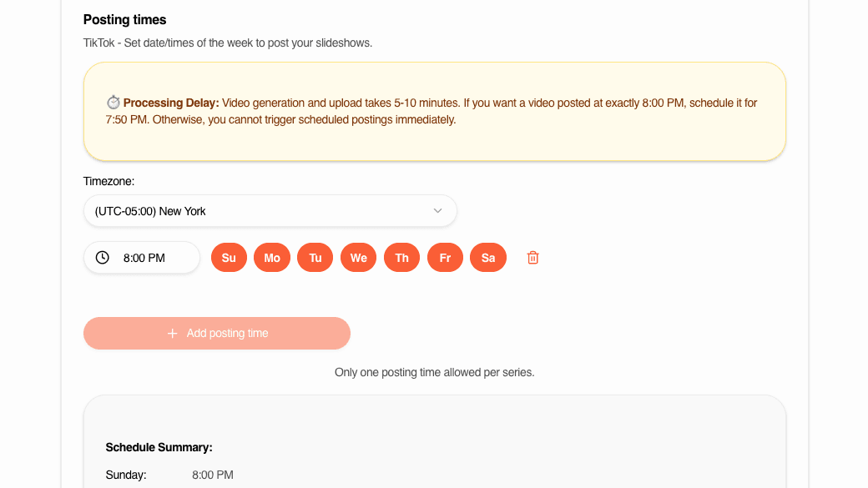Click the clock icon beside the time field
Screen dimensions: 868x488
[x=102, y=257]
